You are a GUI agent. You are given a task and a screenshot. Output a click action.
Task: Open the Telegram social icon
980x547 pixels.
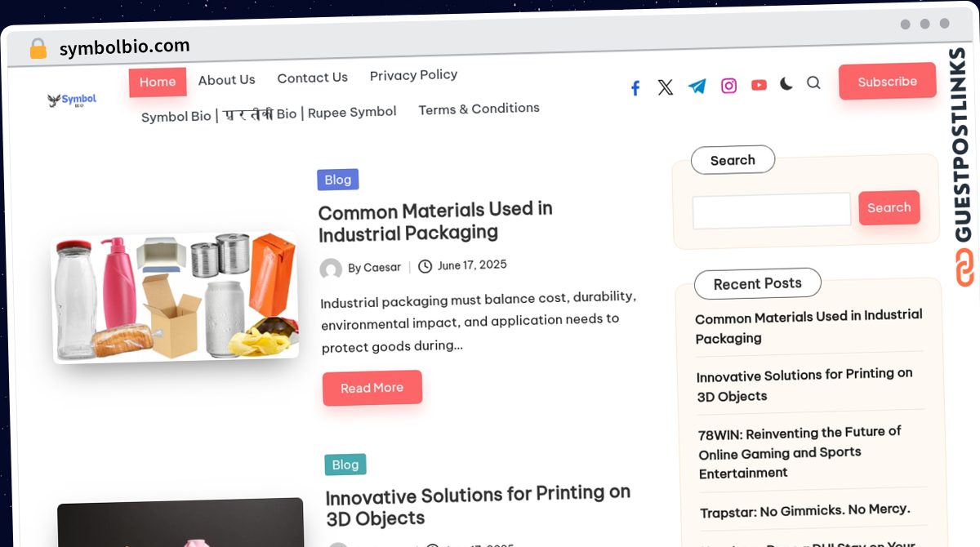697,86
